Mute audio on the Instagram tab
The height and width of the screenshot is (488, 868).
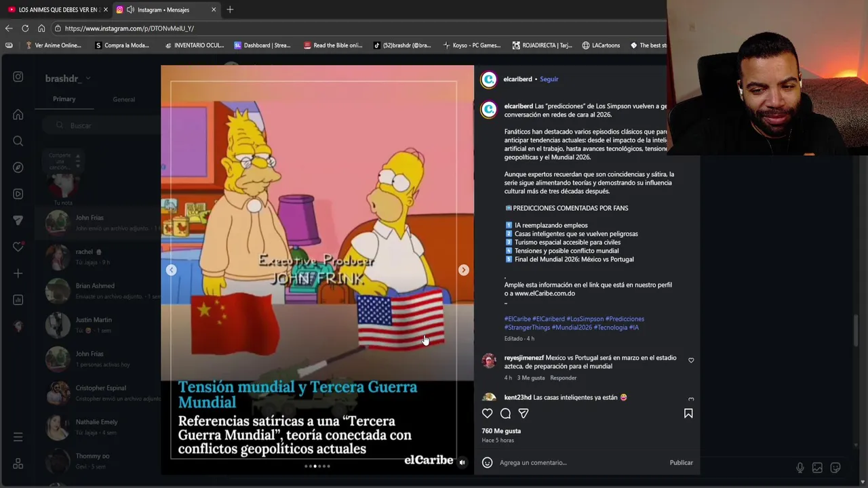point(130,9)
